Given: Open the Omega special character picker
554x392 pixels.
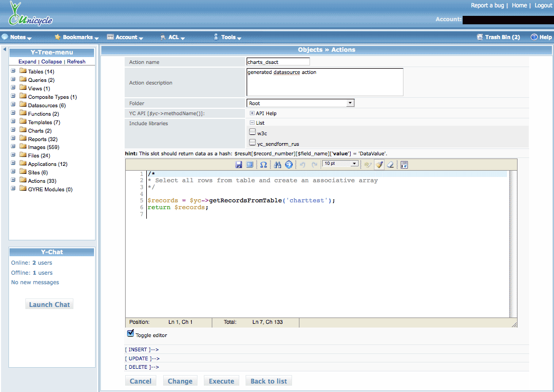Looking at the screenshot, I should pyautogui.click(x=264, y=165).
